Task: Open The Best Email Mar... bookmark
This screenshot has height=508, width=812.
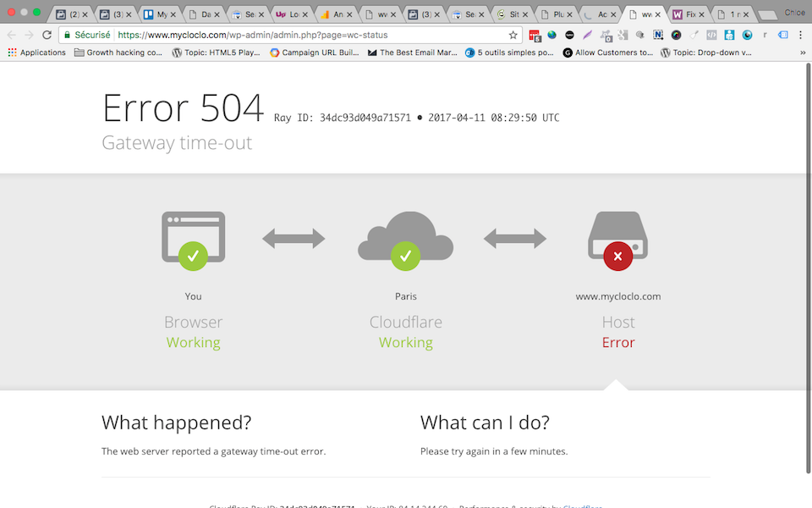Action: click(413, 52)
